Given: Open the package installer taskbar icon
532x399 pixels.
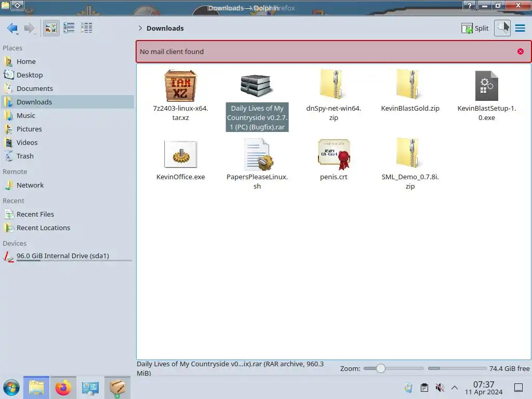Looking at the screenshot, I should tap(117, 388).
